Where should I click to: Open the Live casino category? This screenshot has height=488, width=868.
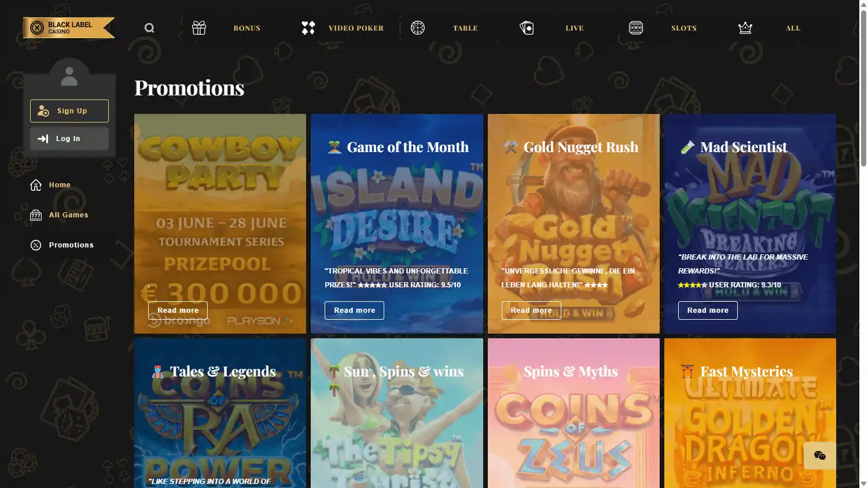(575, 28)
